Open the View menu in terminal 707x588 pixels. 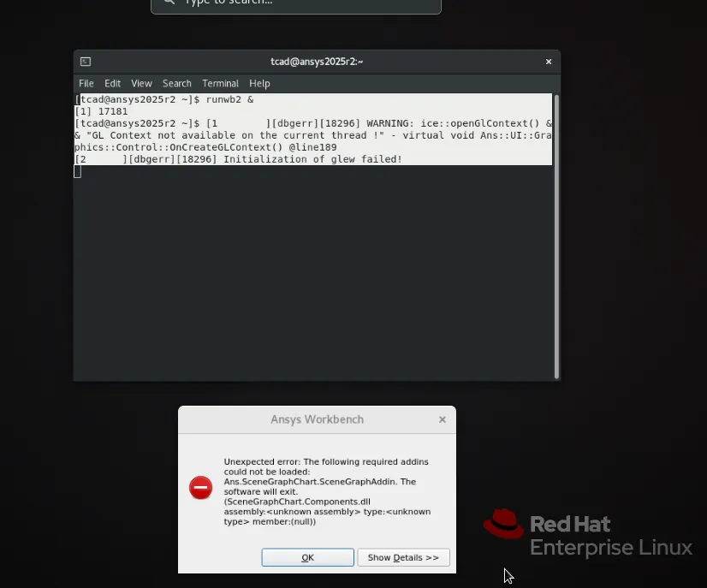pos(141,83)
